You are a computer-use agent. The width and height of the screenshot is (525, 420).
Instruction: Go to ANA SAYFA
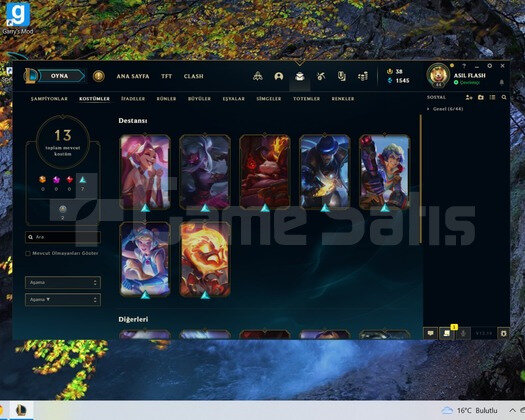pyautogui.click(x=133, y=76)
